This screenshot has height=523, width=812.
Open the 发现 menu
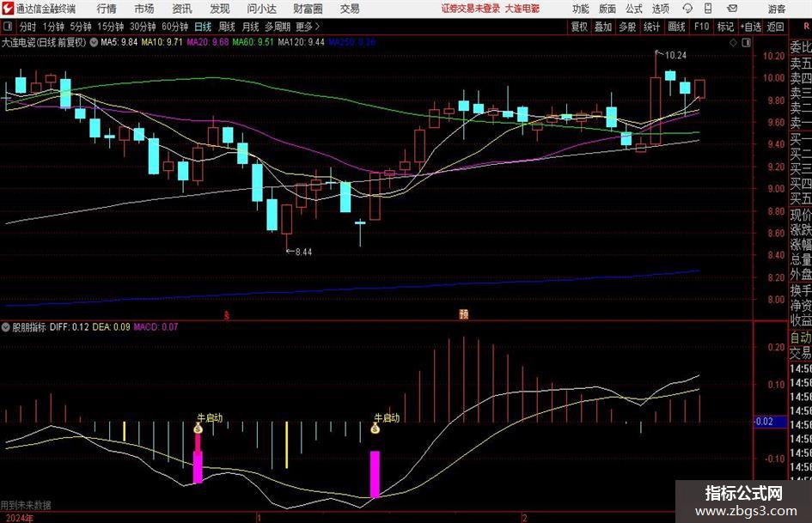click(220, 9)
